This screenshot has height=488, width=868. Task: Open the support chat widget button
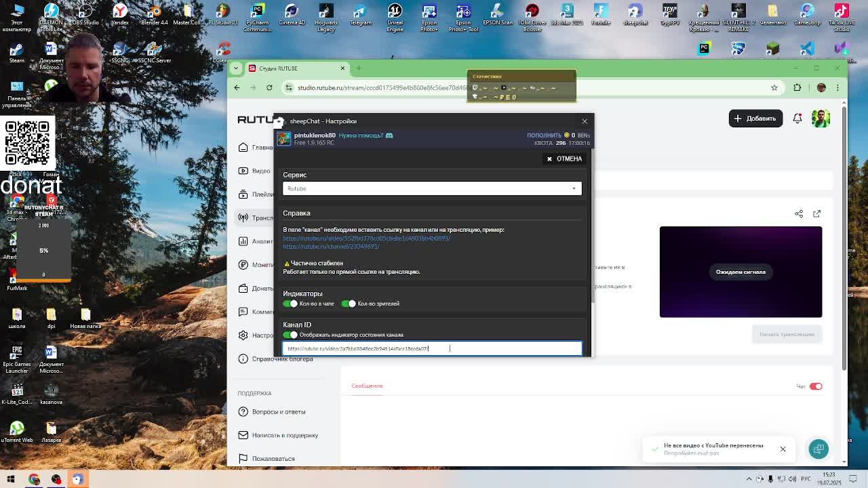[x=818, y=449]
